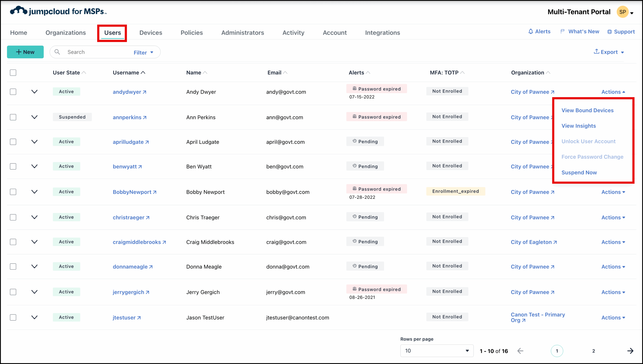Open the Export dropdown menu
The image size is (643, 364).
609,52
